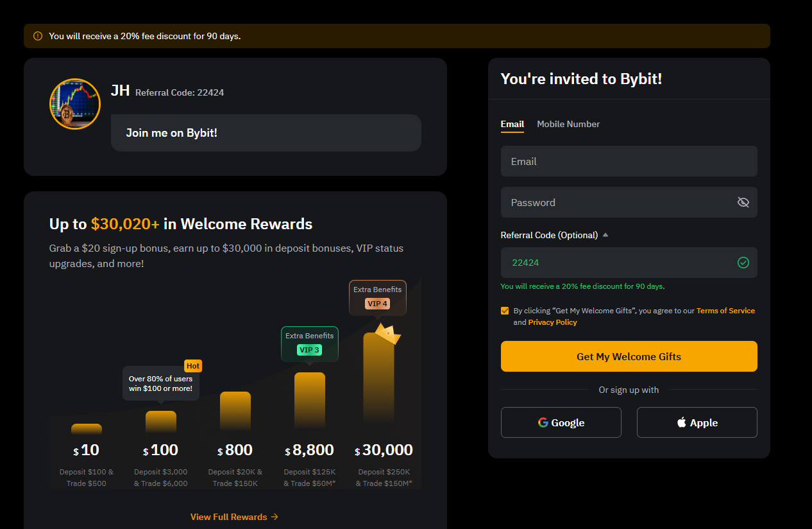Screen dimensions: 812x529
Task: Click green '20% fee discount' text under referral
Action: 582,286
